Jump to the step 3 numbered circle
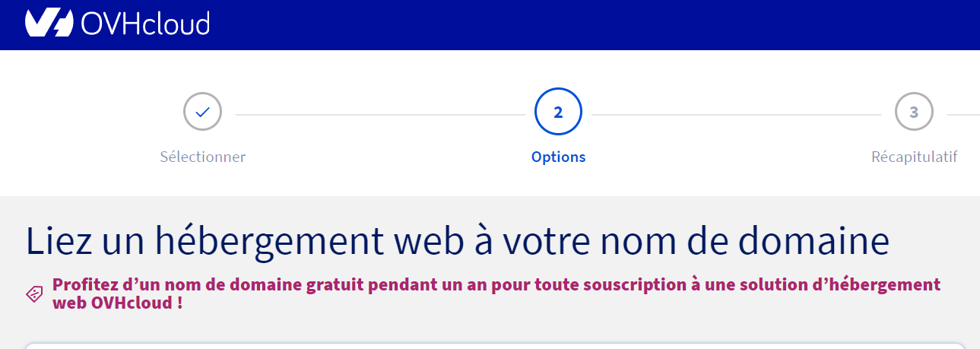The width and height of the screenshot is (980, 349). pos(914,113)
